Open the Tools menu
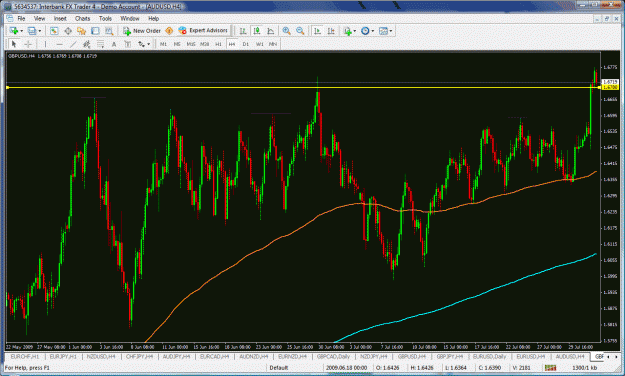This screenshot has height=376, width=625. tap(105, 18)
